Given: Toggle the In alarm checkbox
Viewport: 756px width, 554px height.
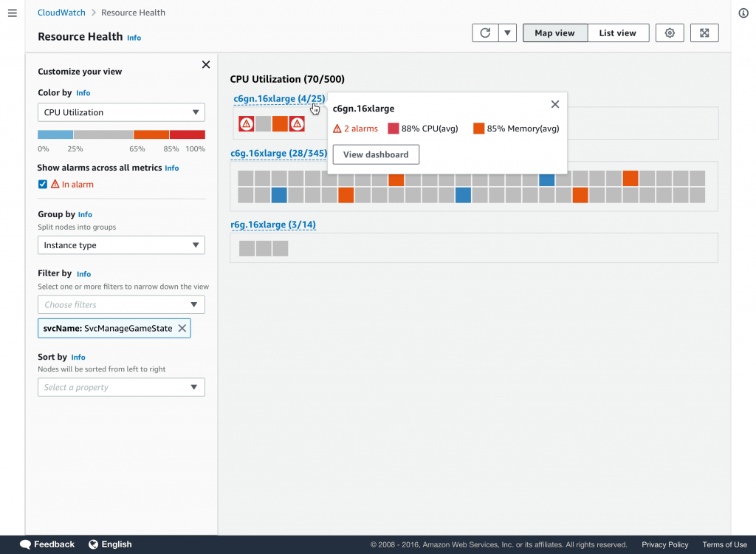Looking at the screenshot, I should [x=42, y=184].
